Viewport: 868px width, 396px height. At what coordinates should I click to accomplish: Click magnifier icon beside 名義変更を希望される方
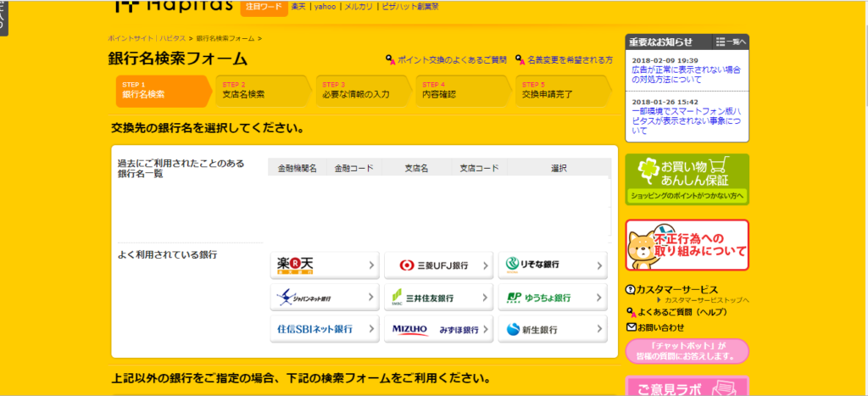point(520,60)
